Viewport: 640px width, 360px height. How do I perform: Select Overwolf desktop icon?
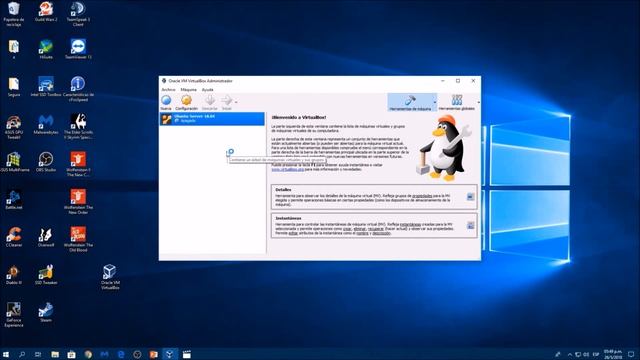point(46,238)
